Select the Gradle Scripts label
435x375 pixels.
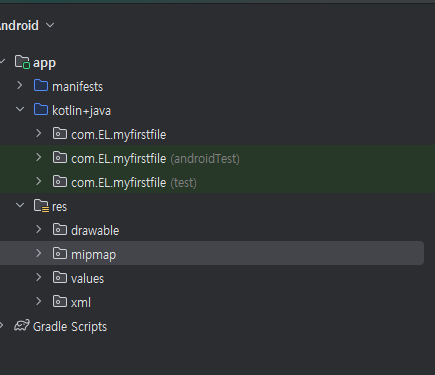click(x=70, y=327)
